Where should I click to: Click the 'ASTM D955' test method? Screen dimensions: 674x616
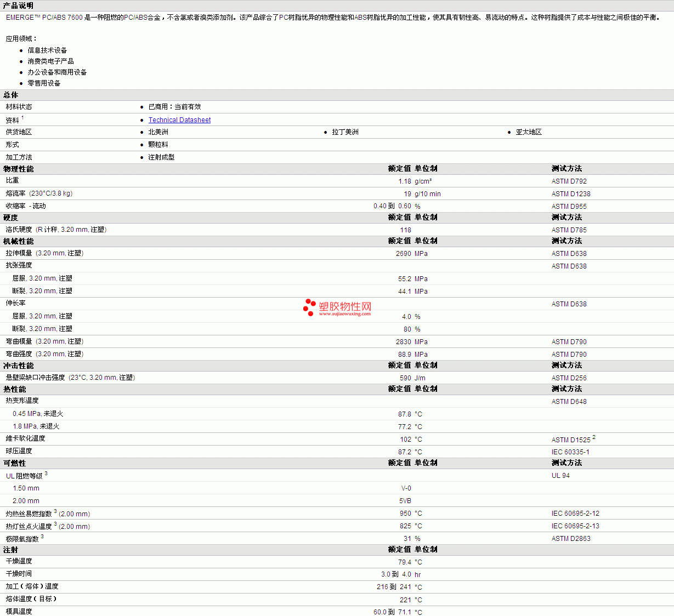(569, 207)
